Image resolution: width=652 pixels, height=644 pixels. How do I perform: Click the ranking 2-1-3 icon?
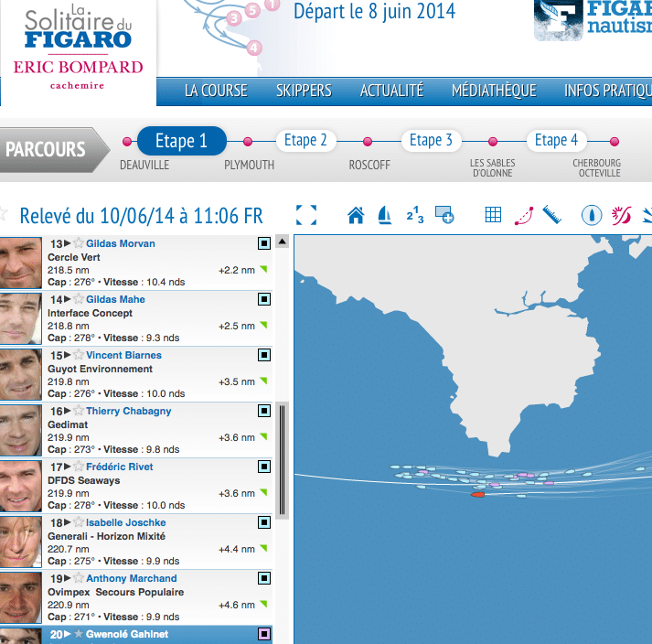pos(415,216)
